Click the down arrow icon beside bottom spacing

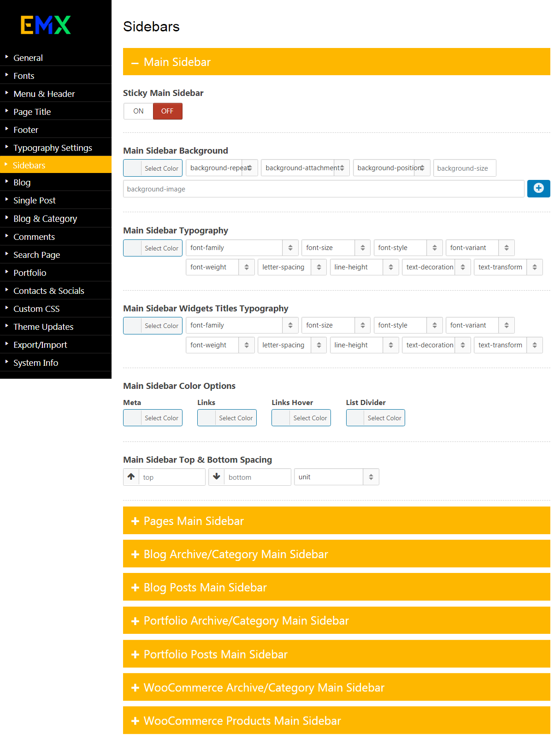coord(217,477)
